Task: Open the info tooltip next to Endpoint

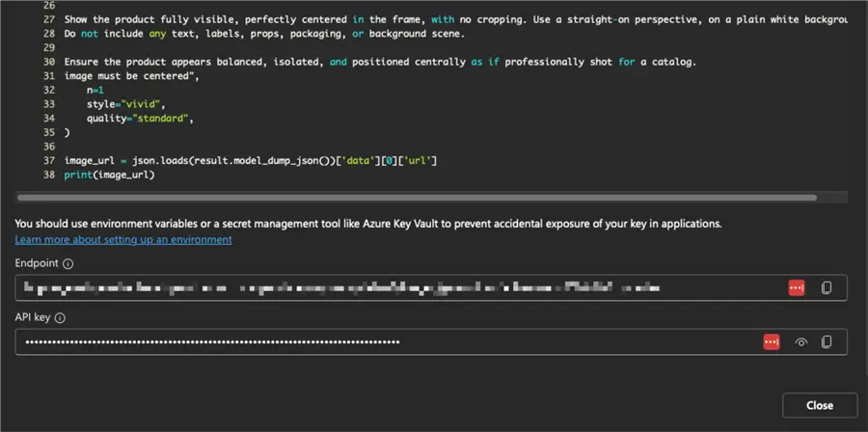Action: [68, 263]
